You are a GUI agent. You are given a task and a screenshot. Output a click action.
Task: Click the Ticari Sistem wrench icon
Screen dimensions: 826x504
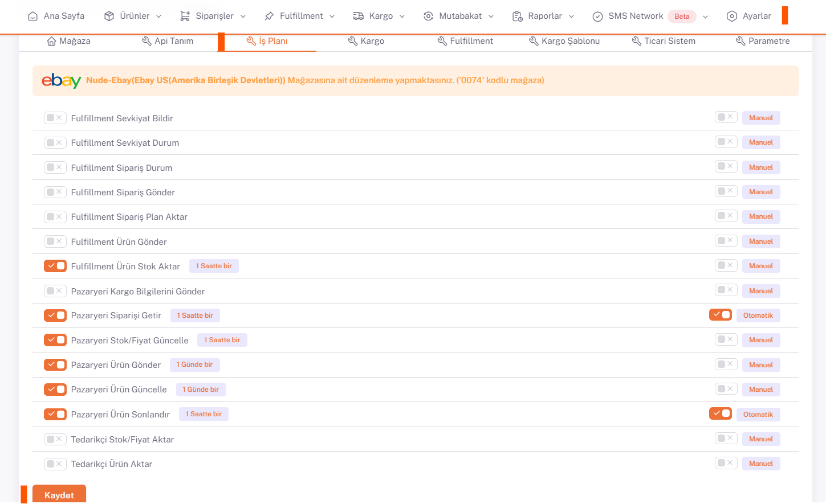pos(636,41)
